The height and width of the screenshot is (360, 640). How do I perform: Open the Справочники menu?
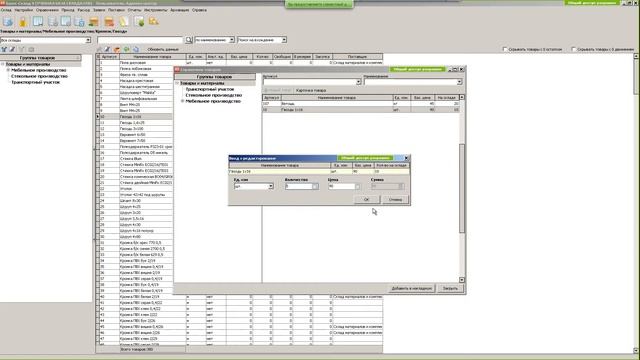click(x=47, y=10)
